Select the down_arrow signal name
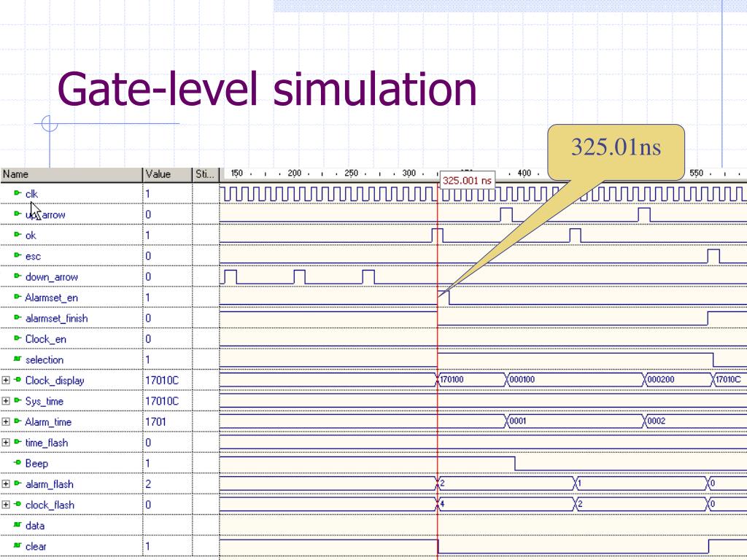The image size is (747, 560). tap(52, 276)
